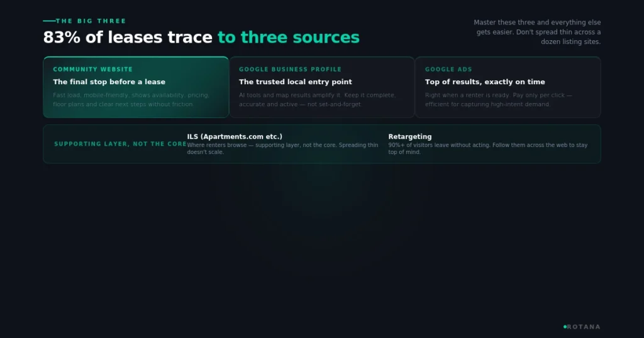The image size is (644, 338).
Task: Select the 'Retargeting' heading
Action: pos(410,136)
